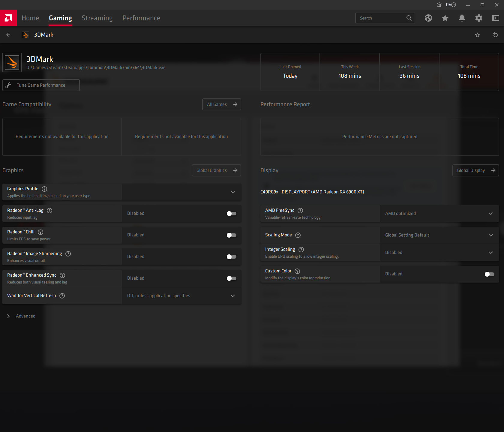Image resolution: width=504 pixels, height=432 pixels.
Task: Open help for Scaling Mode
Action: (x=298, y=235)
